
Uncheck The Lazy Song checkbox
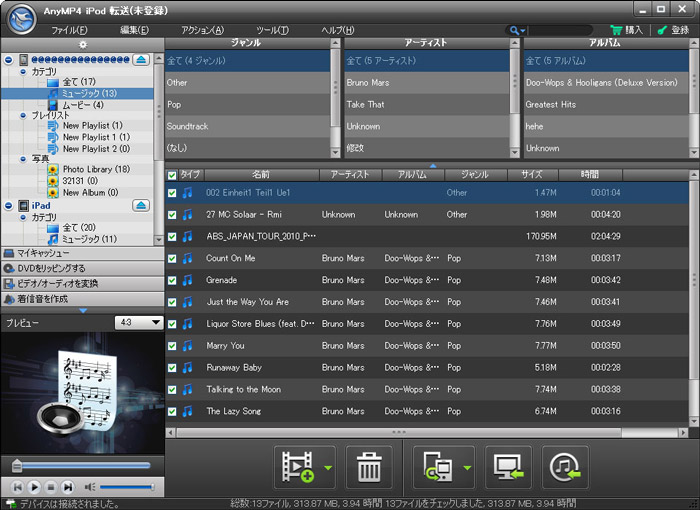click(172, 411)
